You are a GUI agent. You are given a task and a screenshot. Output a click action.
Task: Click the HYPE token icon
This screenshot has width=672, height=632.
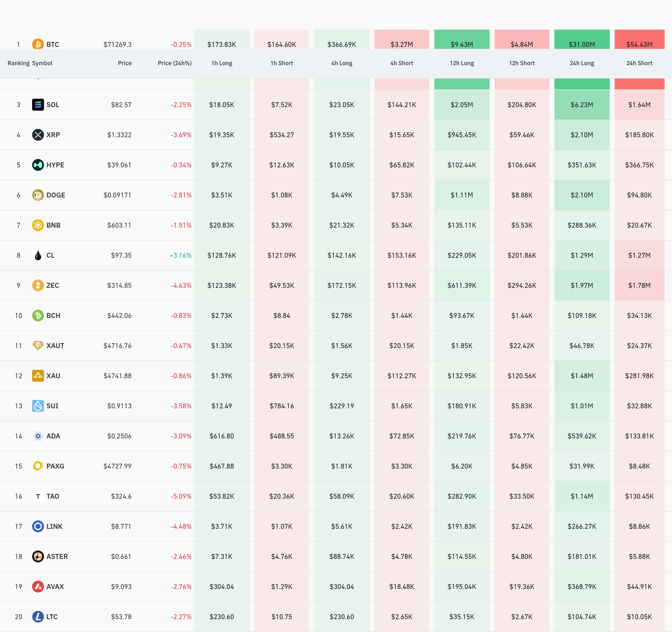pos(38,165)
